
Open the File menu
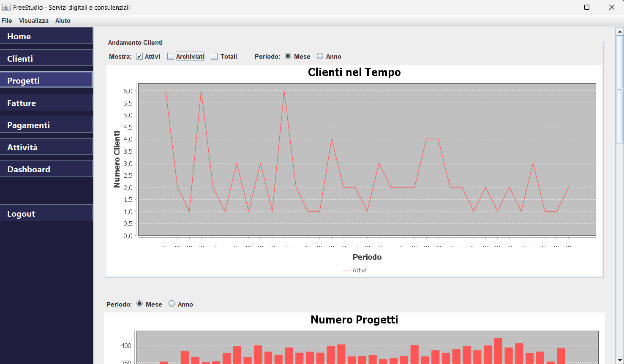click(7, 21)
